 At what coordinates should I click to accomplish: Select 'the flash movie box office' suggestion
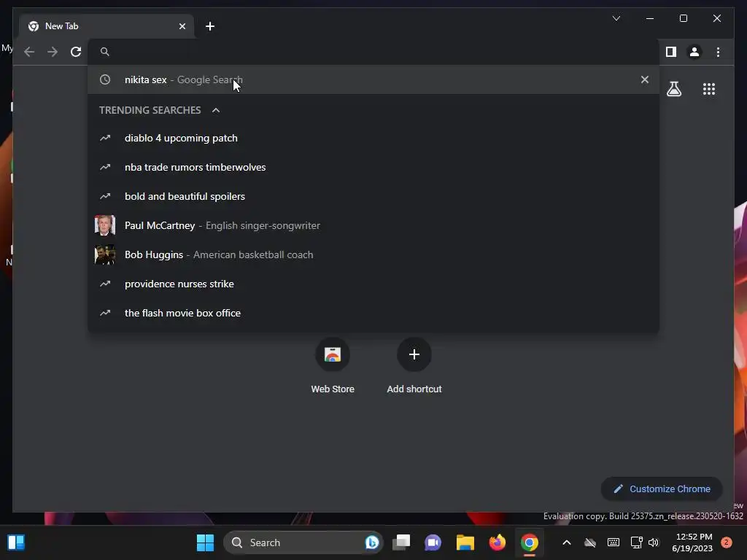pyautogui.click(x=373, y=313)
